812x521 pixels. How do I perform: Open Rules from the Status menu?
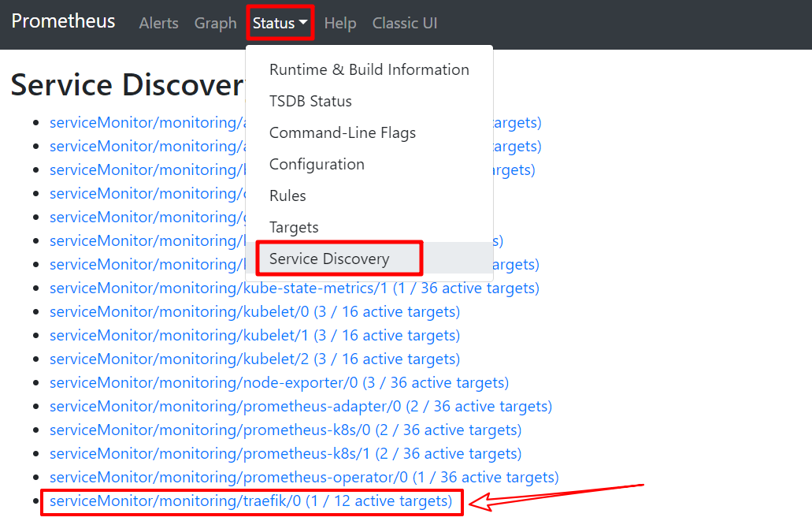pos(287,195)
